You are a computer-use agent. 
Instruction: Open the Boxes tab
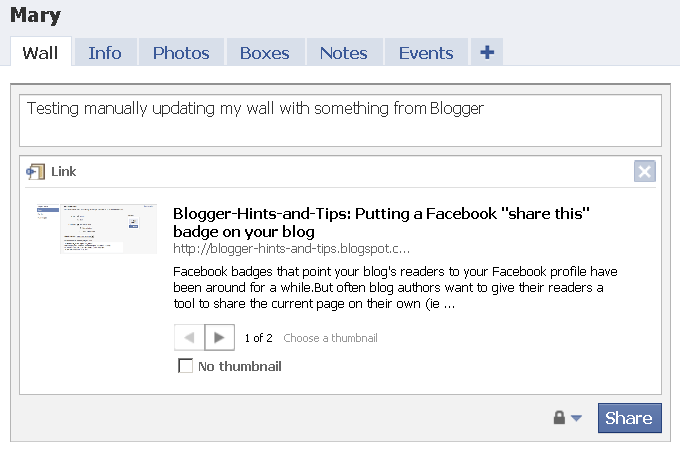tap(265, 52)
